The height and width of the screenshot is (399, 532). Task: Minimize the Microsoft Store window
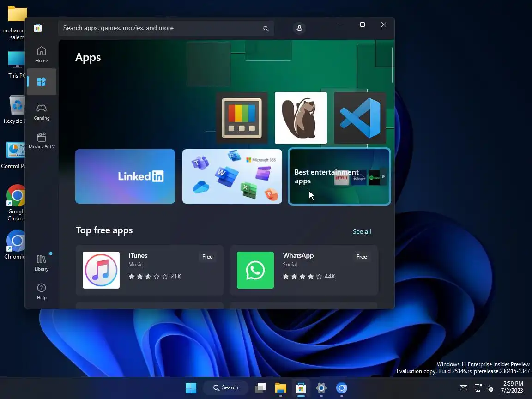[x=341, y=24]
